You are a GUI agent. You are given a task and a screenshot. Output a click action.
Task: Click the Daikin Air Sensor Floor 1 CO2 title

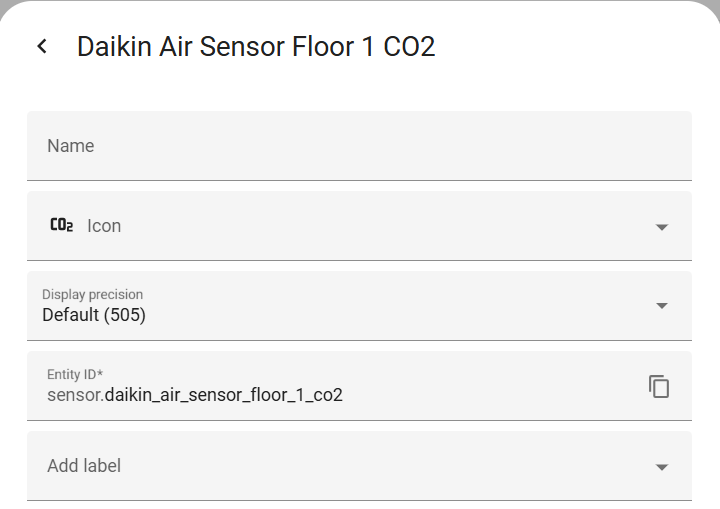pos(256,46)
